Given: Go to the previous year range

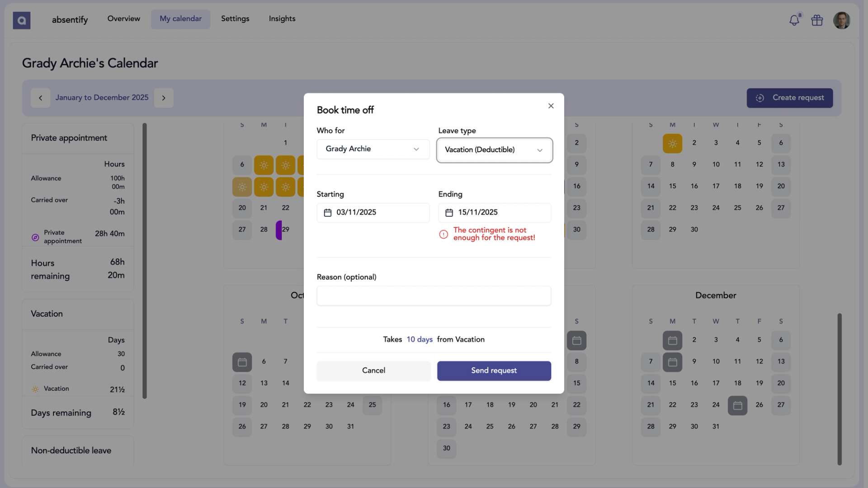Looking at the screenshot, I should tap(40, 98).
